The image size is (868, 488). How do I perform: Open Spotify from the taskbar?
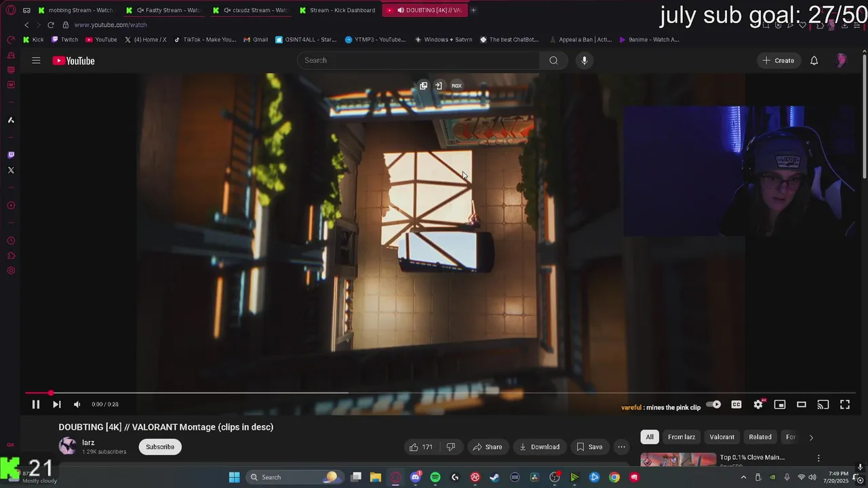[x=435, y=477]
